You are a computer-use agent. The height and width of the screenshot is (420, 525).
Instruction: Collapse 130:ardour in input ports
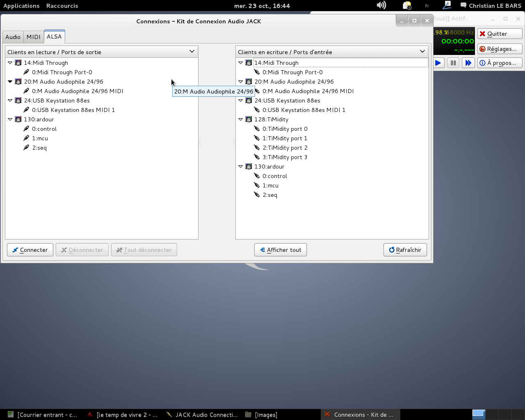pyautogui.click(x=241, y=167)
